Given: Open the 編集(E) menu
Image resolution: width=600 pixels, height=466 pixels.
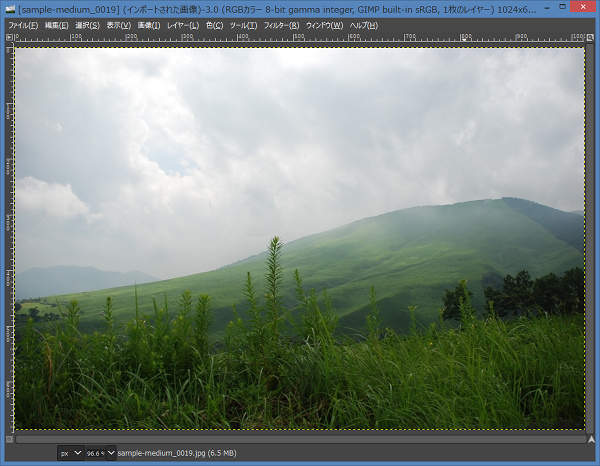Looking at the screenshot, I should point(57,26).
